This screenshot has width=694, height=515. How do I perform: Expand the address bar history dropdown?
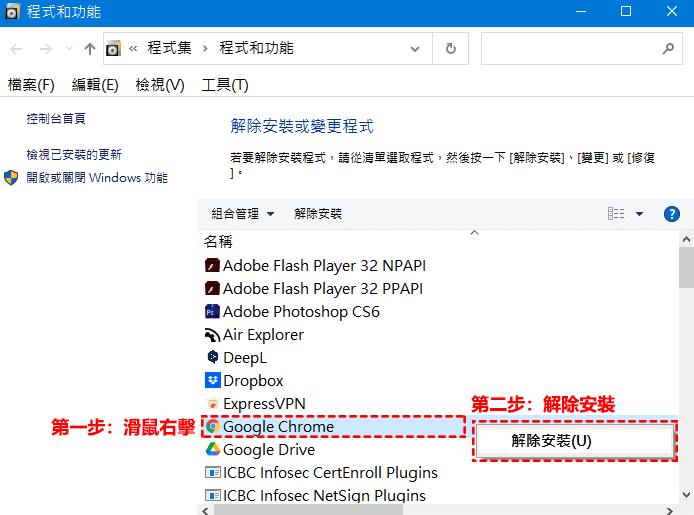point(415,49)
